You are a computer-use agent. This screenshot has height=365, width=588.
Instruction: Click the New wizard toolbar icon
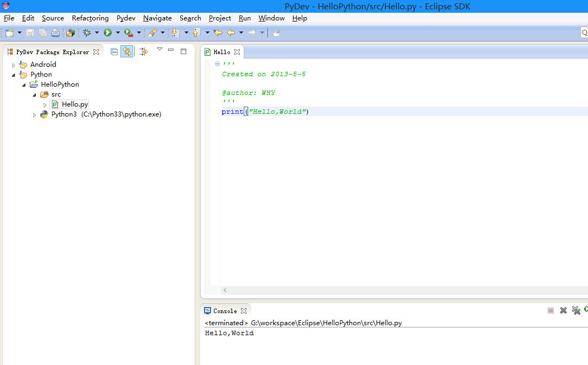tap(9, 33)
